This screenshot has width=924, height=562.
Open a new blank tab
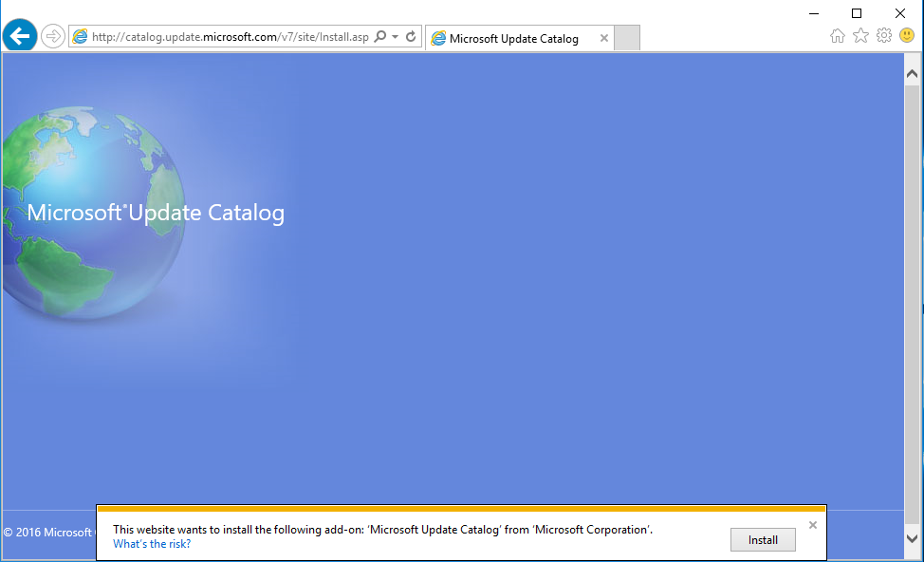[627, 38]
